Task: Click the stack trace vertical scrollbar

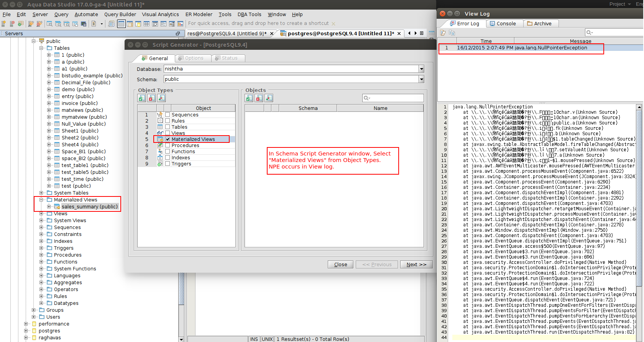Action: pos(639,198)
